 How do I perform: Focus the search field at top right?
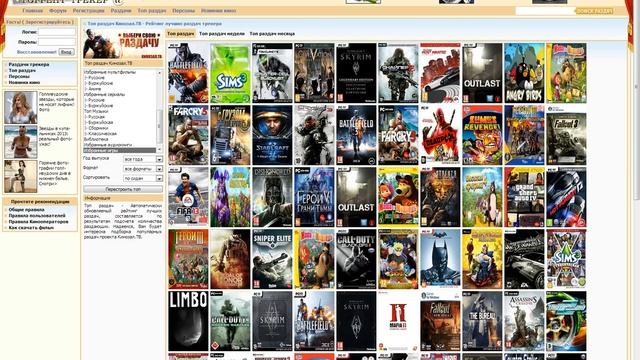[545, 11]
